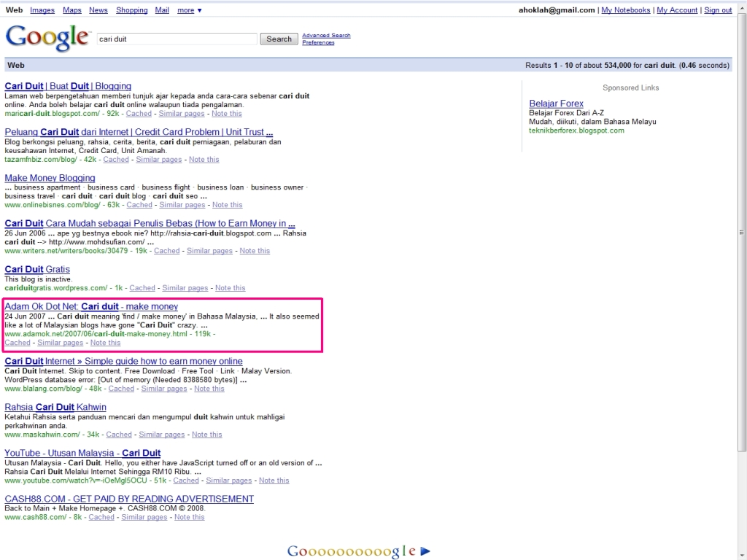Open Cached link for maricari-duit.blogspot.com

tap(139, 113)
